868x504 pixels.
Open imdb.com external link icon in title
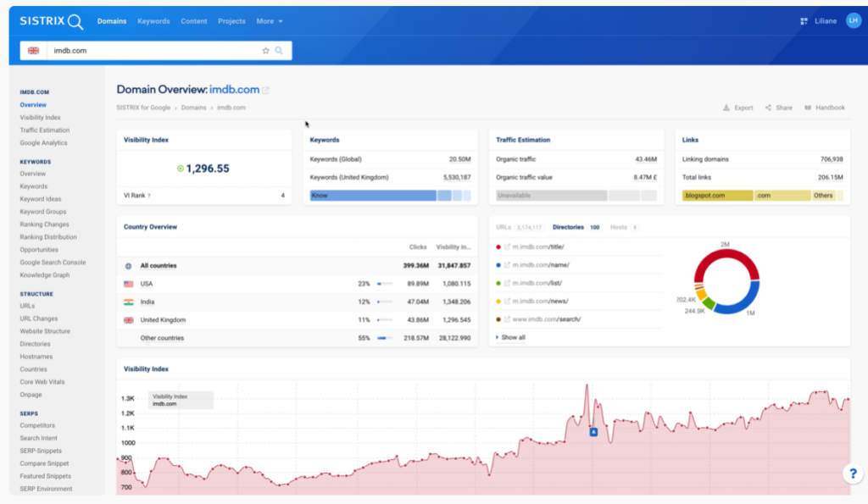point(265,90)
